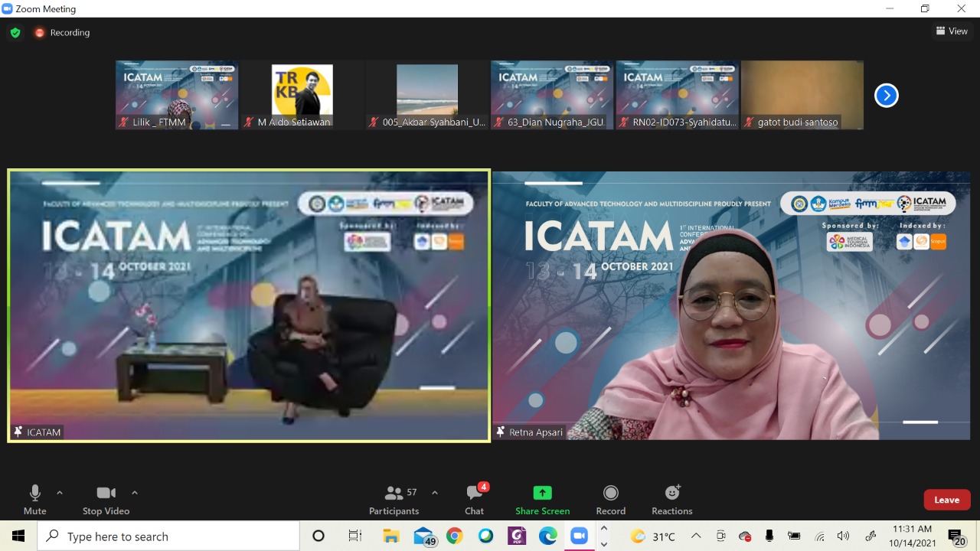This screenshot has height=551, width=980.
Task: Leave the meeting
Action: [x=947, y=500]
